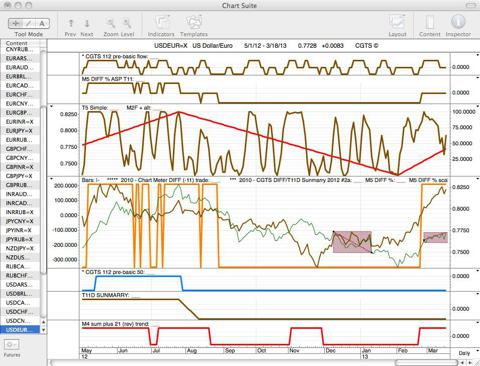Click the symbol list vertical scrollbar

(43, 190)
